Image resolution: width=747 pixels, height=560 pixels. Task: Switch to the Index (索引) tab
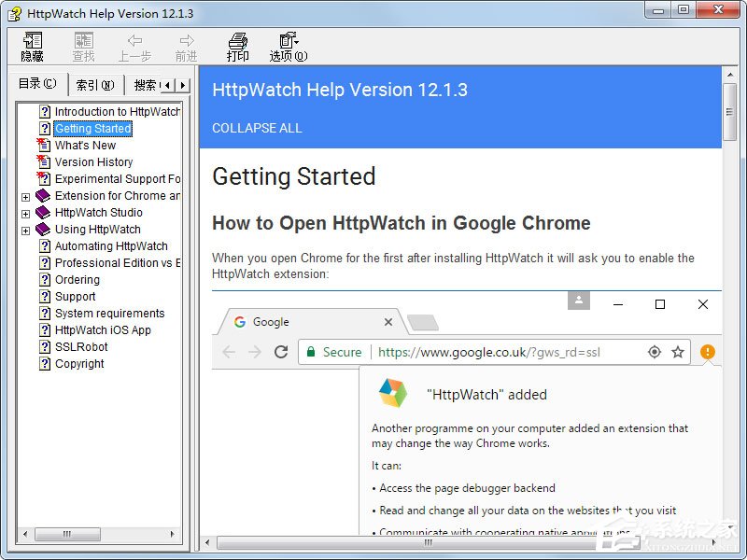pyautogui.click(x=95, y=85)
